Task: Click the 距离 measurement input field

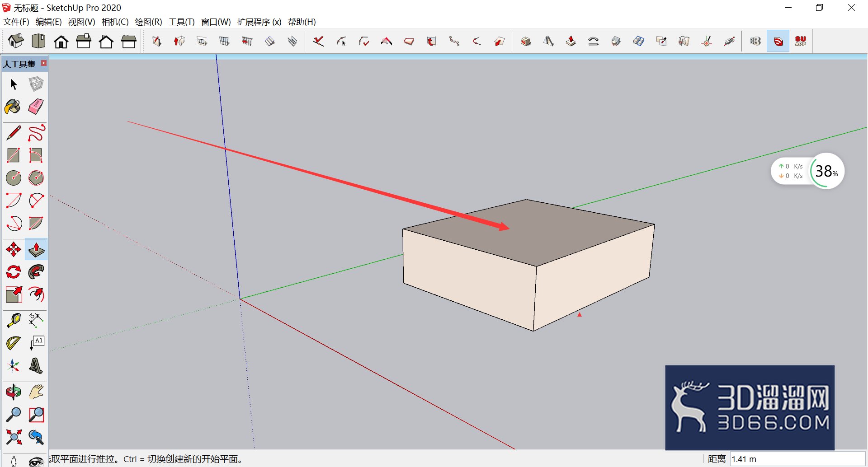Action: click(797, 459)
